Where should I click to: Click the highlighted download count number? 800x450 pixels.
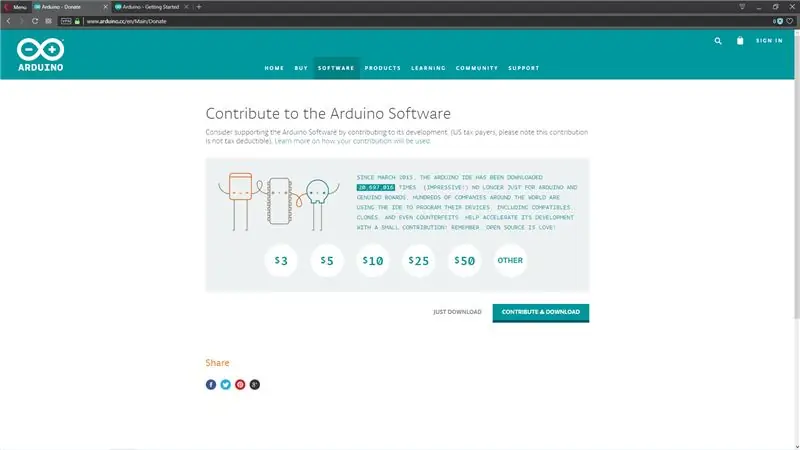tap(376, 187)
